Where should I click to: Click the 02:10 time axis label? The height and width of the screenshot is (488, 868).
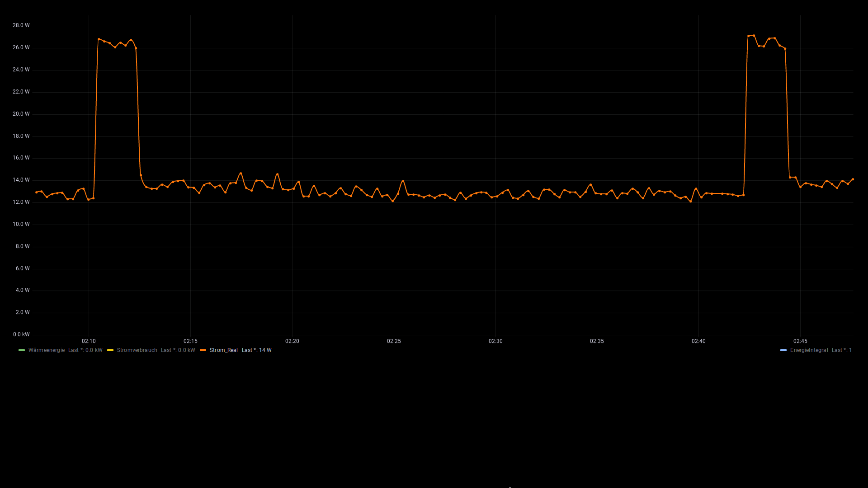coord(89,341)
